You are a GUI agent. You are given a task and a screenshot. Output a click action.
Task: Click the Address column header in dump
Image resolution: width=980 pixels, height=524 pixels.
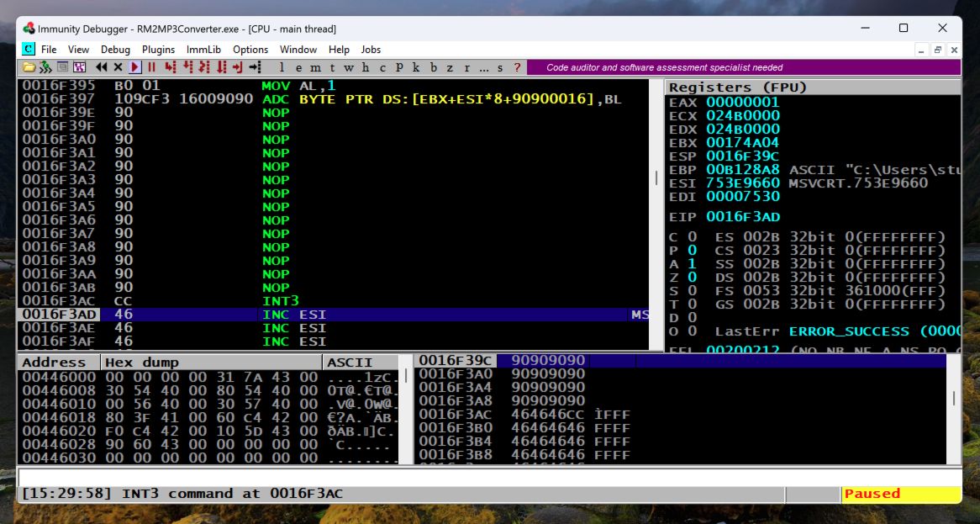click(x=59, y=362)
